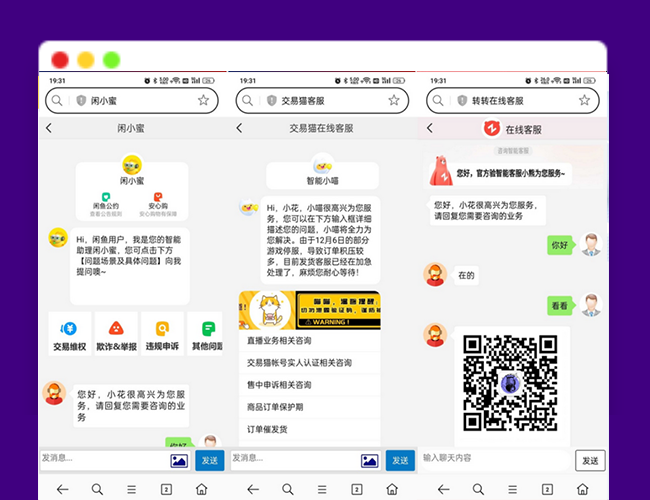Tap search icon in 交易猫客服 address bar
650x500 pixels.
coord(247,100)
